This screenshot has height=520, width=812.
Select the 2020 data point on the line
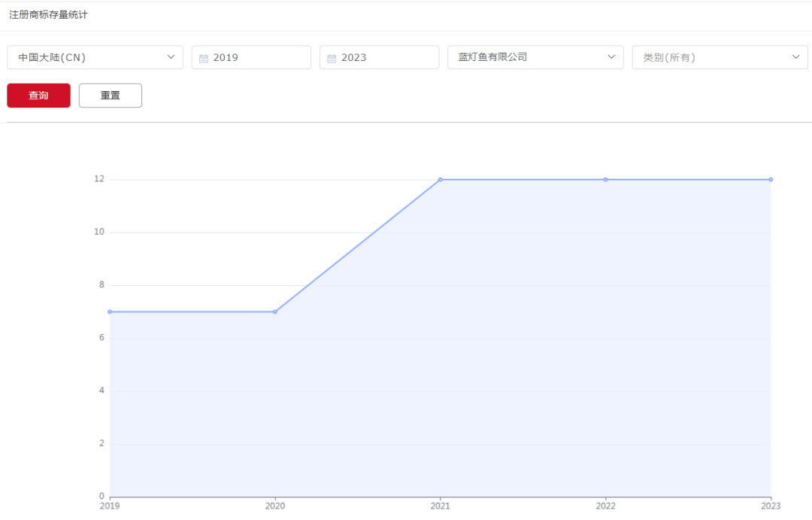(275, 312)
